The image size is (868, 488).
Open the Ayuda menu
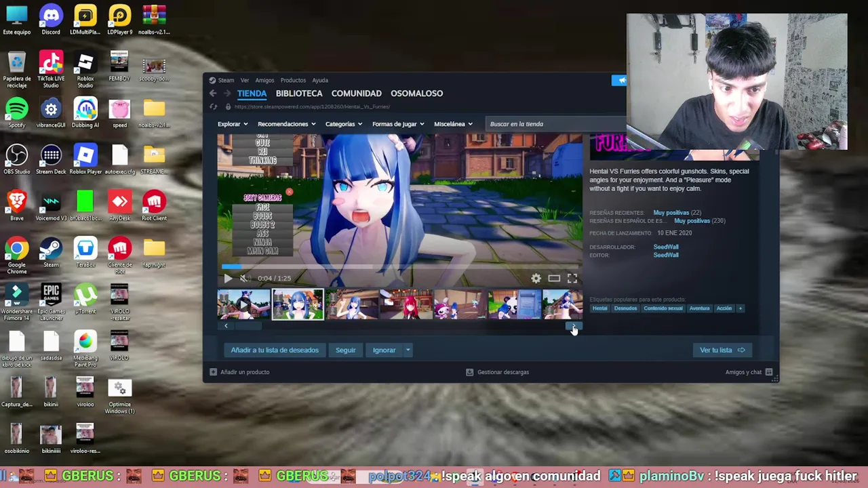(x=320, y=80)
